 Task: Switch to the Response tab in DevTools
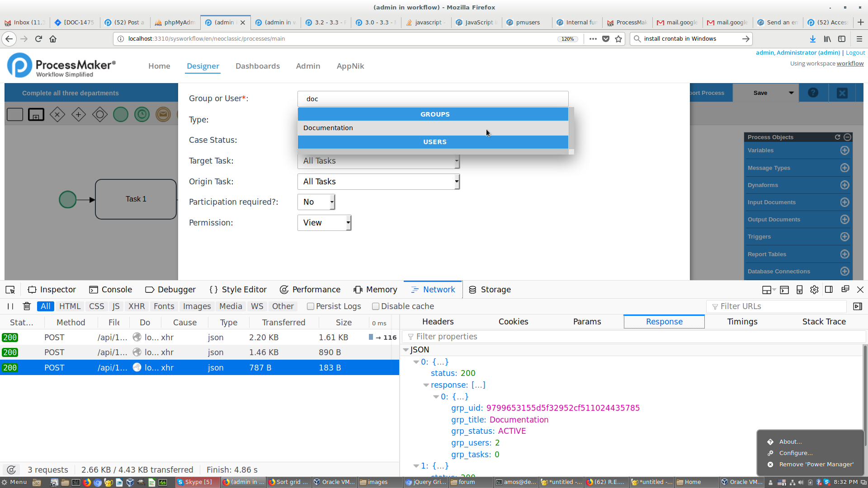coord(664,322)
